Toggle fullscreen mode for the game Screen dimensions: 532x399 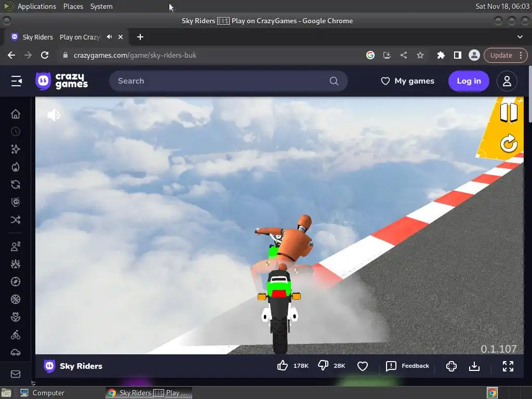point(508,366)
